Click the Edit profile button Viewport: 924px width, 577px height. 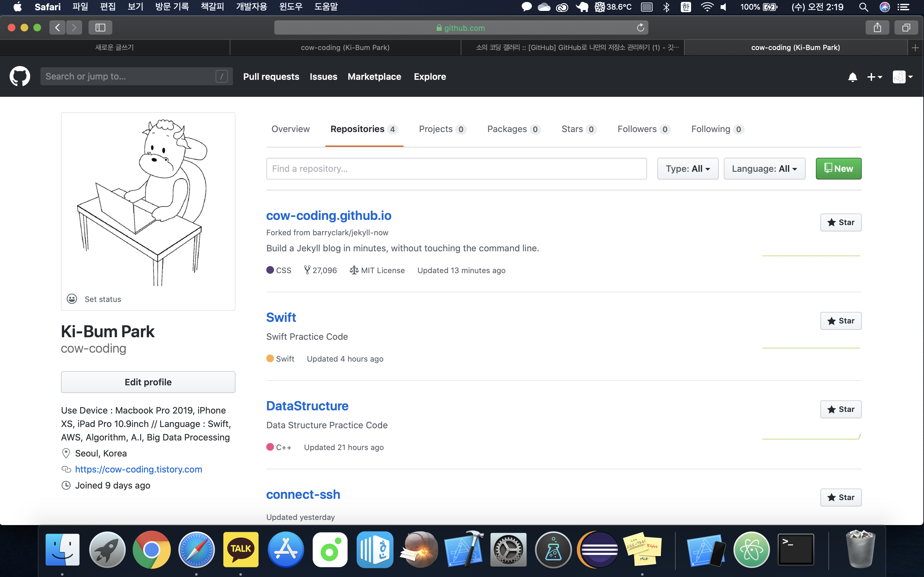(x=148, y=382)
